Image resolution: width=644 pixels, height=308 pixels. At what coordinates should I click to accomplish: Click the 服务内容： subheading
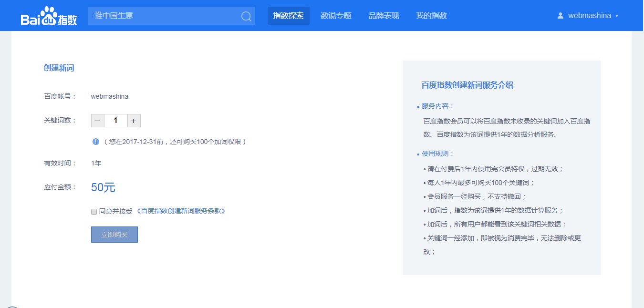click(438, 106)
